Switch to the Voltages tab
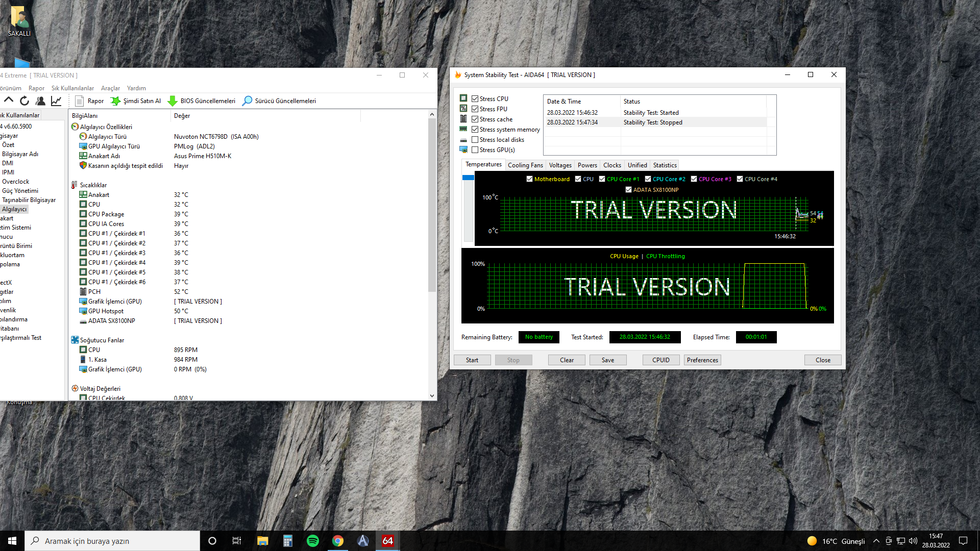This screenshot has height=551, width=980. click(560, 165)
